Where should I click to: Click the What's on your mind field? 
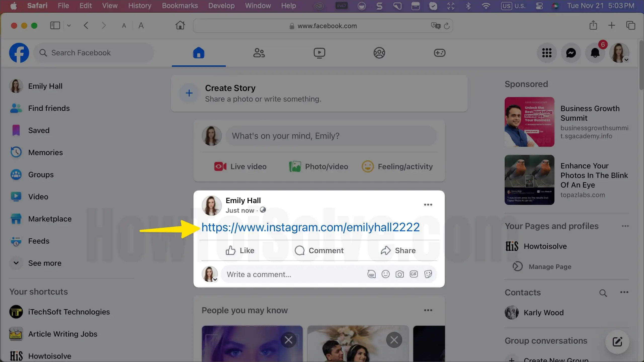click(x=331, y=136)
